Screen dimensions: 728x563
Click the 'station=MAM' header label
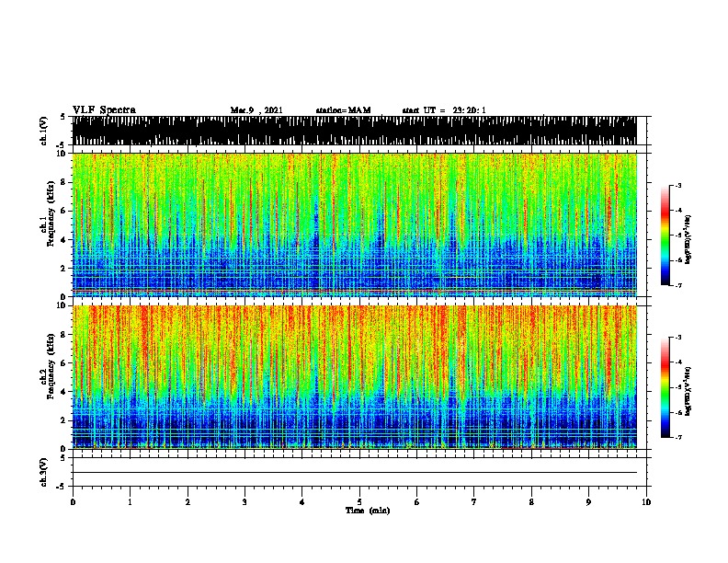343,110
